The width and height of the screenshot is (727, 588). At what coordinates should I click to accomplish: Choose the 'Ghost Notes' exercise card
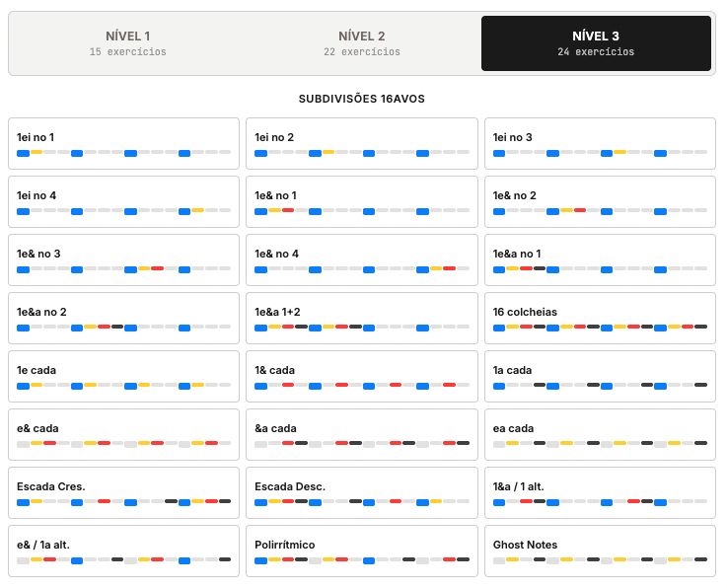[600, 551]
